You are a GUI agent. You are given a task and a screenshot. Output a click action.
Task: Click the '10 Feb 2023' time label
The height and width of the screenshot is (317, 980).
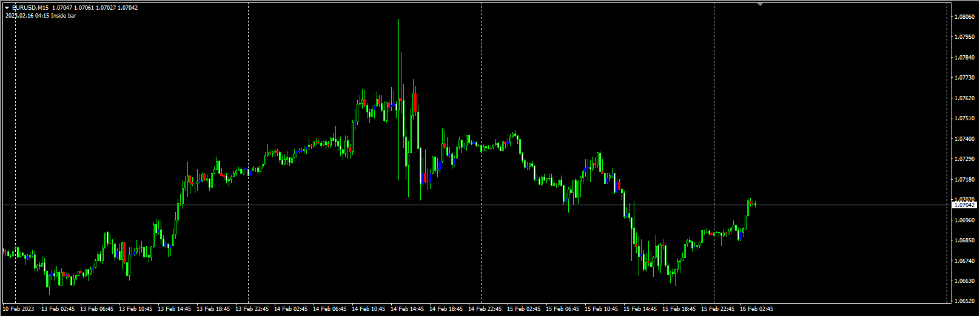(19, 309)
